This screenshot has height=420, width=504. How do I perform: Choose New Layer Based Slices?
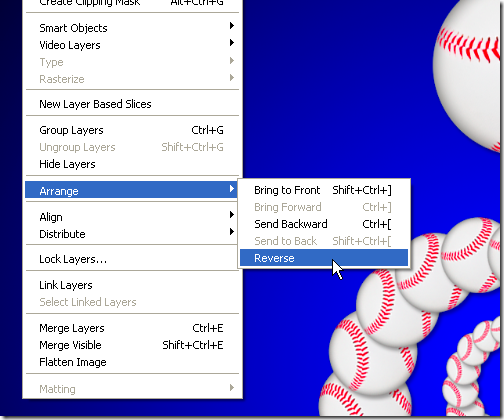click(132, 104)
